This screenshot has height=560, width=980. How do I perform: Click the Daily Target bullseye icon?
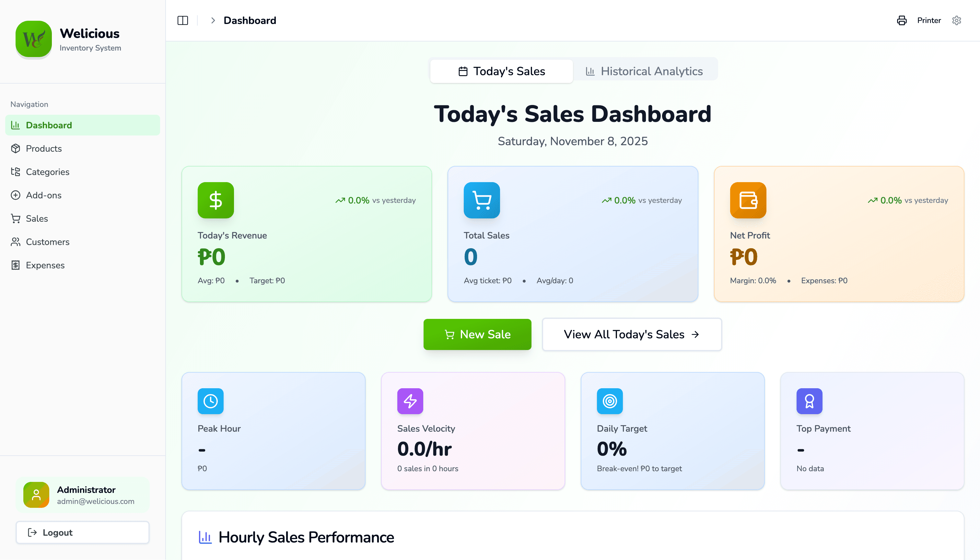click(x=610, y=401)
